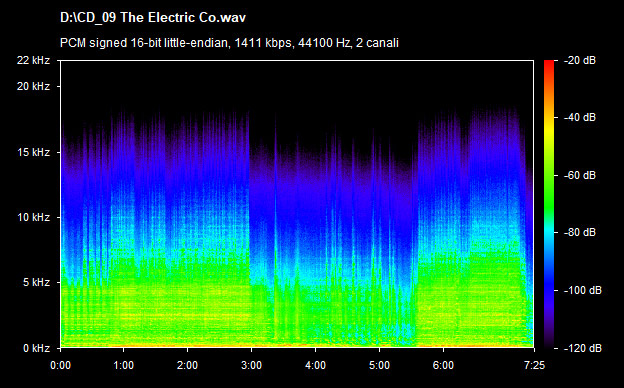Click the 6:00 time axis marker

coord(443,365)
